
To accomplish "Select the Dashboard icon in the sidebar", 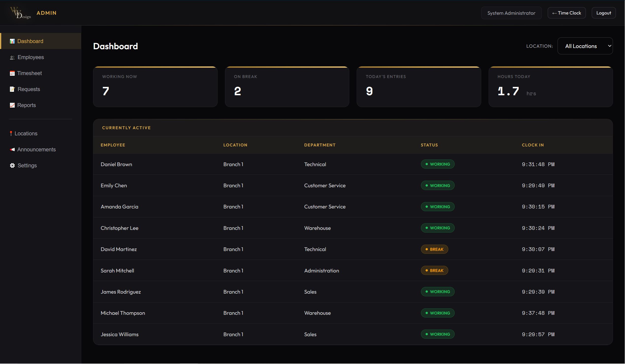I will pos(12,41).
